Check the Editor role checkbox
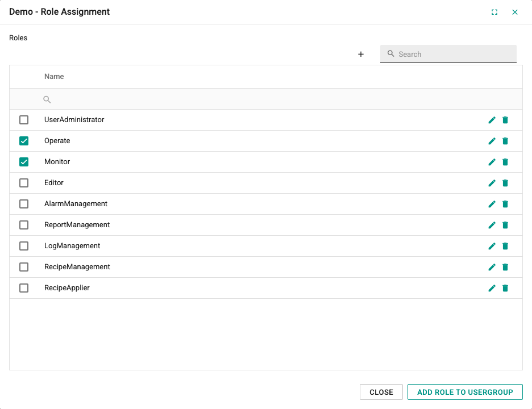The width and height of the screenshot is (532, 409). coord(24,183)
